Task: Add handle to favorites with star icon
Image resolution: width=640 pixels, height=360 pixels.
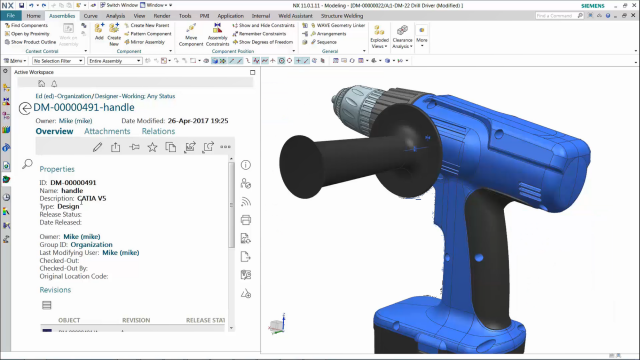Action: [152, 147]
